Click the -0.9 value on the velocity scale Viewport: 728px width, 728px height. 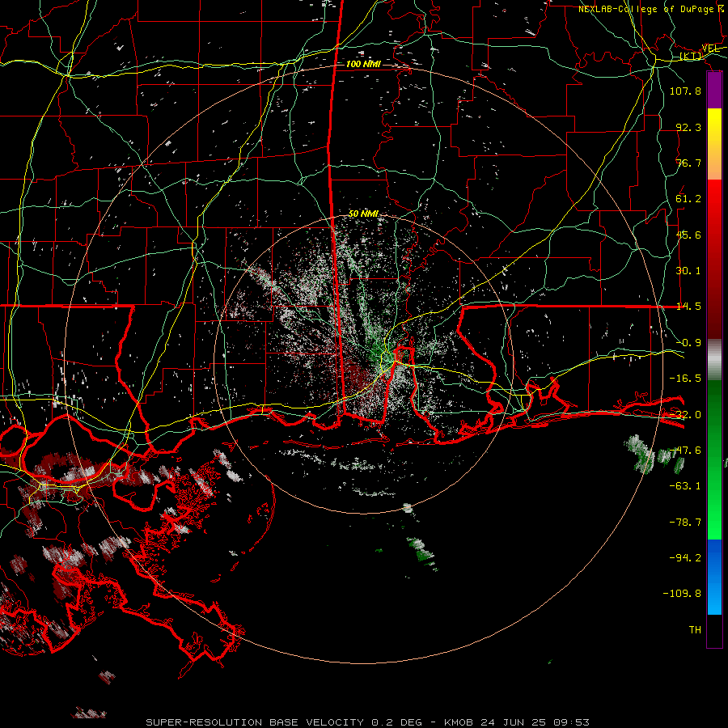[x=688, y=343]
